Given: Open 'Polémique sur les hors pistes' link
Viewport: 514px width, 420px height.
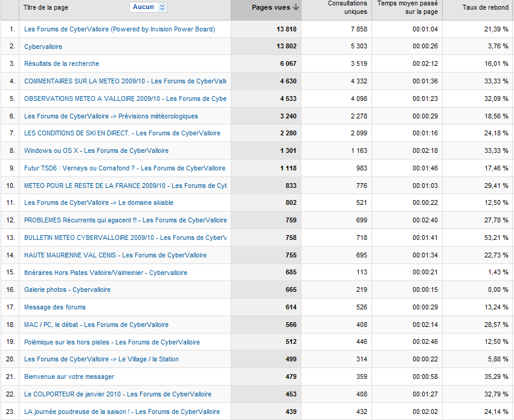Looking at the screenshot, I should [x=112, y=342].
